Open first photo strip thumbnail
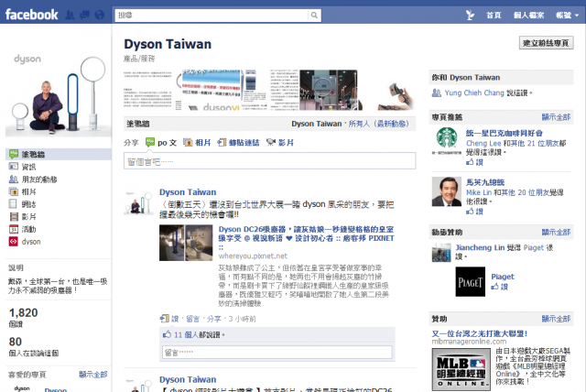Screen dimensions: 586x392 (148, 90)
